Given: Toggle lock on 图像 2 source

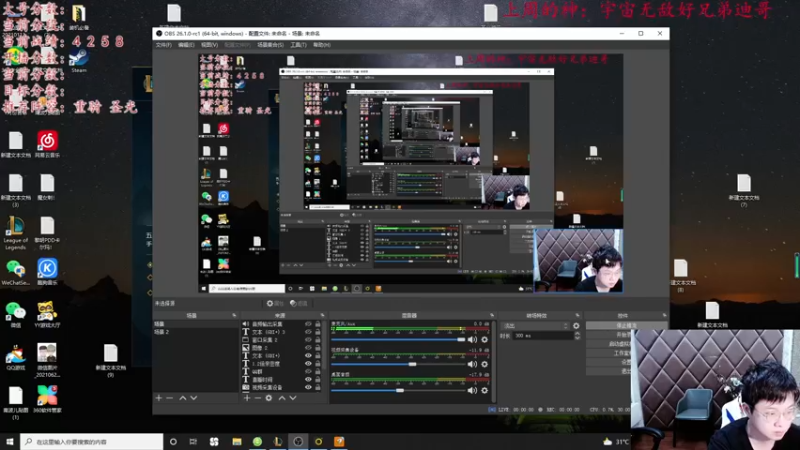Looking at the screenshot, I should (x=318, y=347).
